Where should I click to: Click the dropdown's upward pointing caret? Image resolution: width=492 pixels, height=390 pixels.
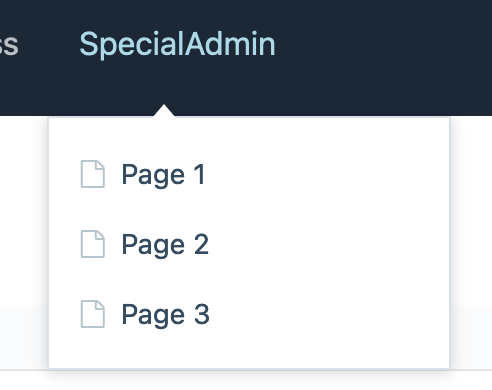pos(164,111)
